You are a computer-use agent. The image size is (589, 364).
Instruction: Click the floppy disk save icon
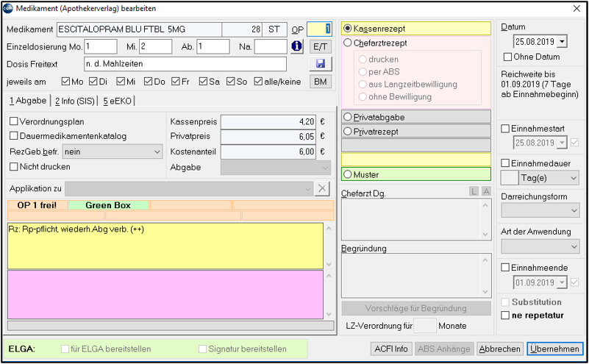click(x=321, y=63)
